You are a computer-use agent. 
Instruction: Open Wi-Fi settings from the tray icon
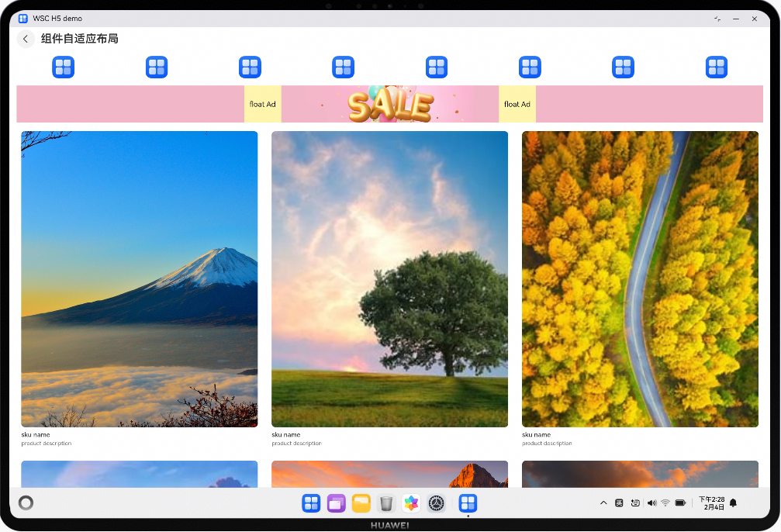(665, 503)
